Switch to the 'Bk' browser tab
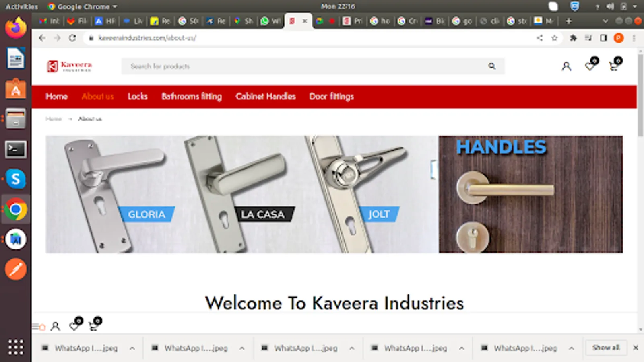The height and width of the screenshot is (362, 644). (436, 21)
